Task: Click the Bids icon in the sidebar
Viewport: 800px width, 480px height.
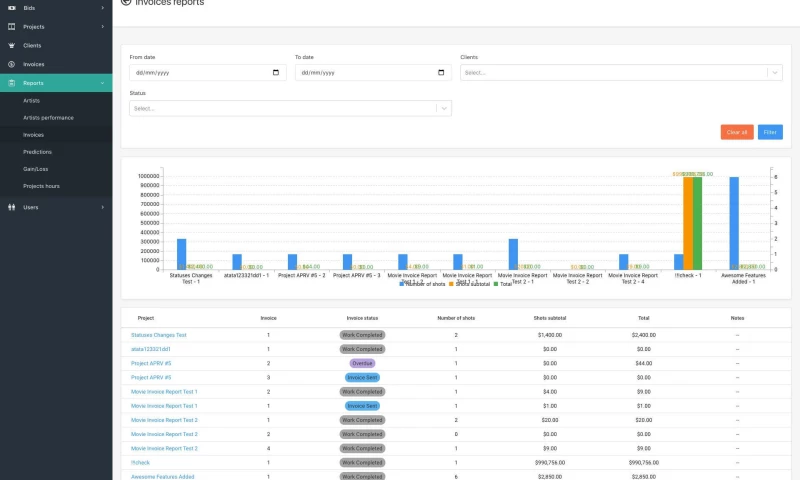Action: tap(11, 8)
